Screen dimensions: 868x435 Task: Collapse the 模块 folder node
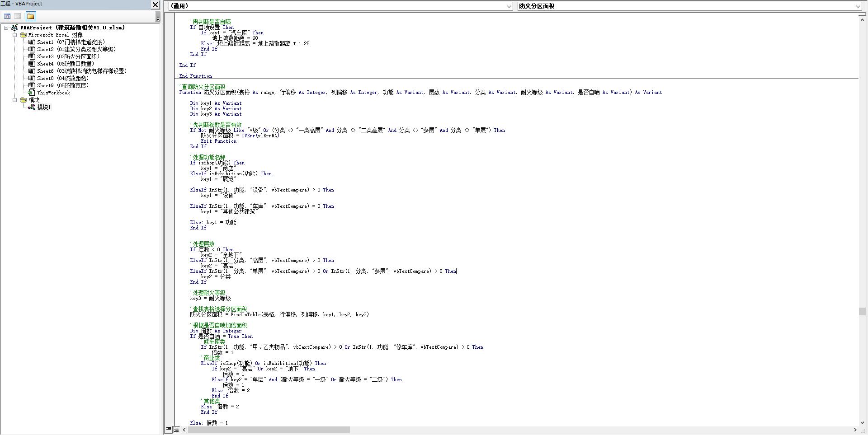click(14, 100)
